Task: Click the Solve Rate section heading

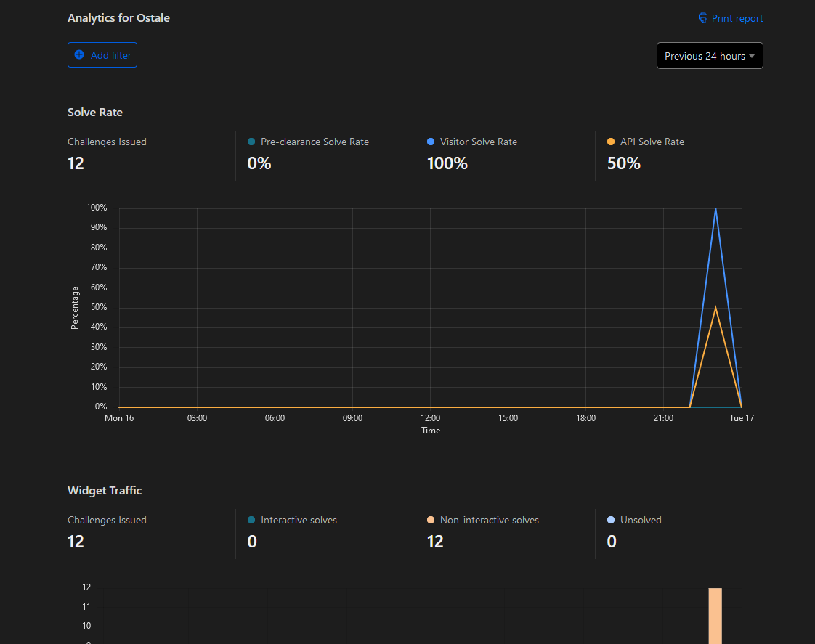Action: click(x=95, y=113)
